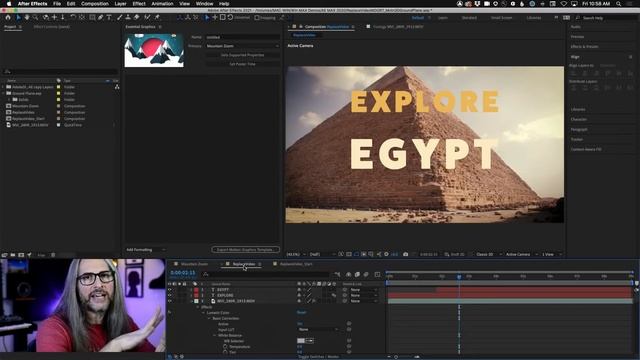Click Export Motion Graphics Template button
The height and width of the screenshot is (360, 640).
tap(245, 250)
